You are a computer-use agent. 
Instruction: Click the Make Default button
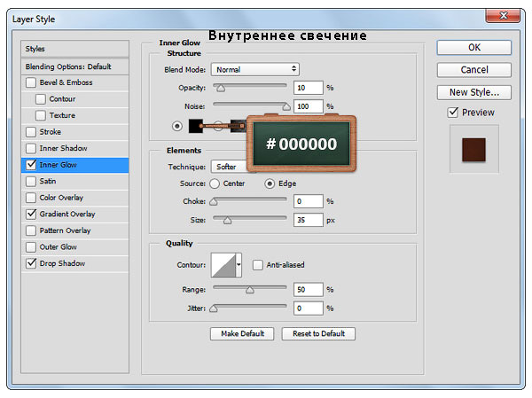[242, 334]
